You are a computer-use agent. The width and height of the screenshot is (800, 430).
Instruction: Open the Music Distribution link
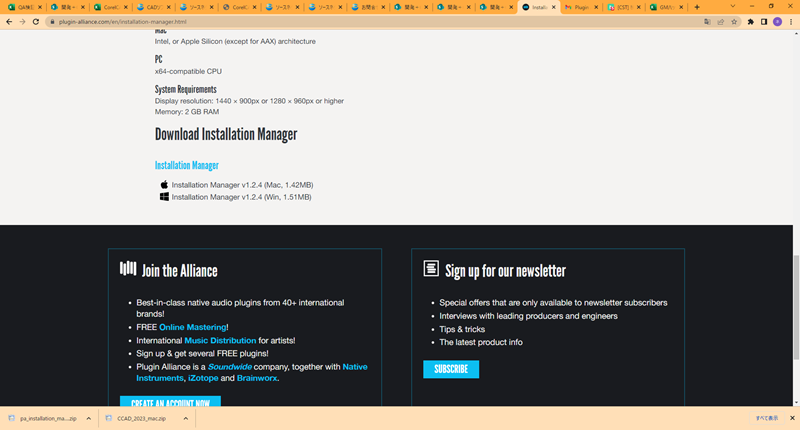220,340
